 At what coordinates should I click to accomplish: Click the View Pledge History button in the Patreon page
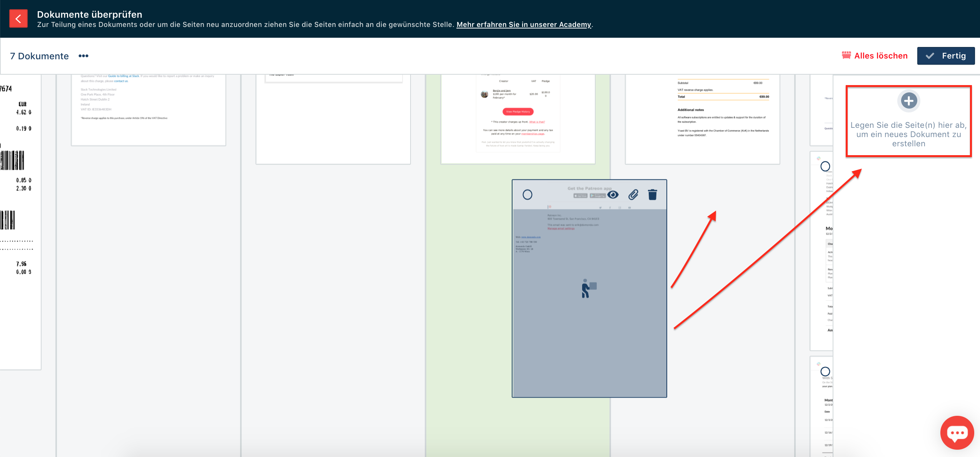518,112
